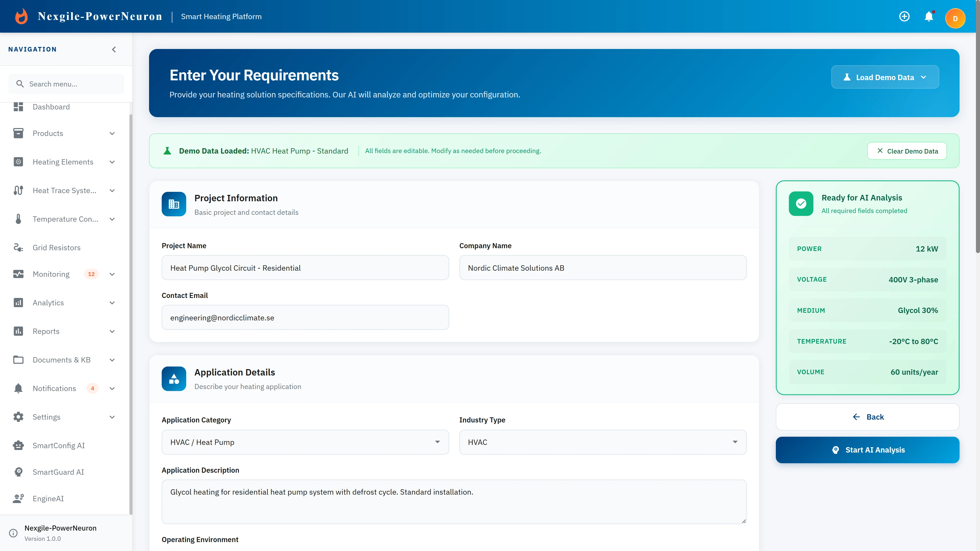The image size is (980, 551).
Task: Click the Smart Heating Platform label
Action: click(x=222, y=16)
